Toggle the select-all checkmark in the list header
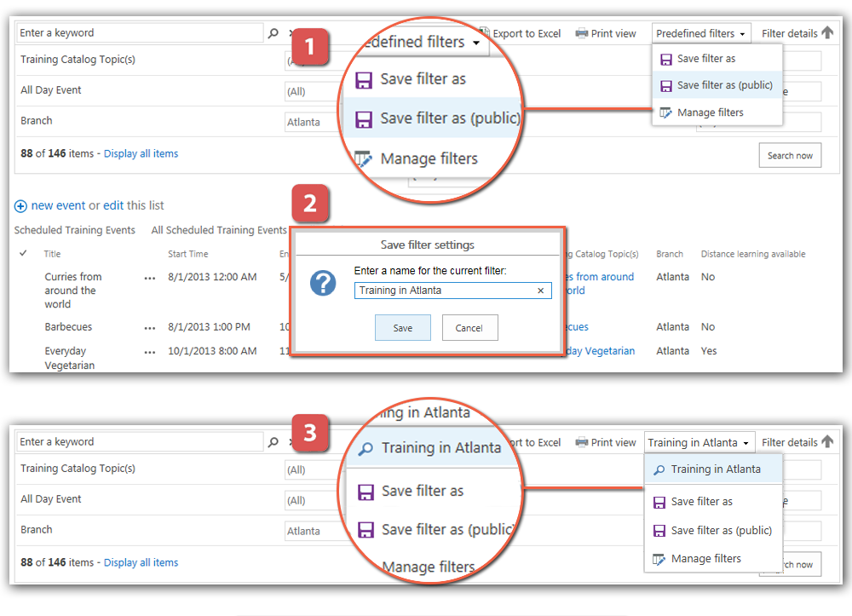 coord(23,253)
